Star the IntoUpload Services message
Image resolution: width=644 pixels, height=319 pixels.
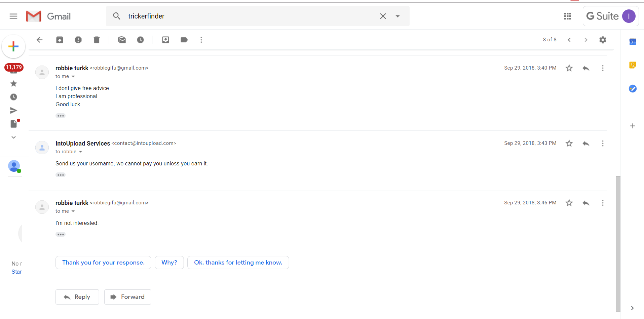[x=569, y=144]
